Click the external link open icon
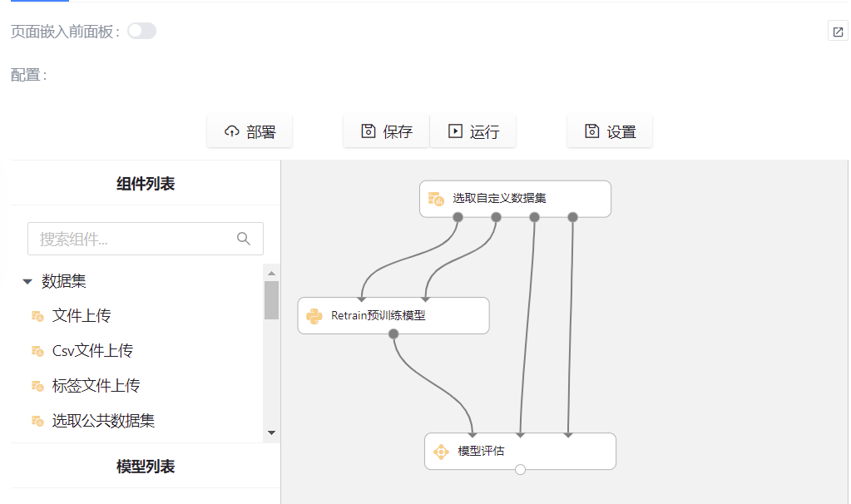The height and width of the screenshot is (504, 851). (838, 32)
